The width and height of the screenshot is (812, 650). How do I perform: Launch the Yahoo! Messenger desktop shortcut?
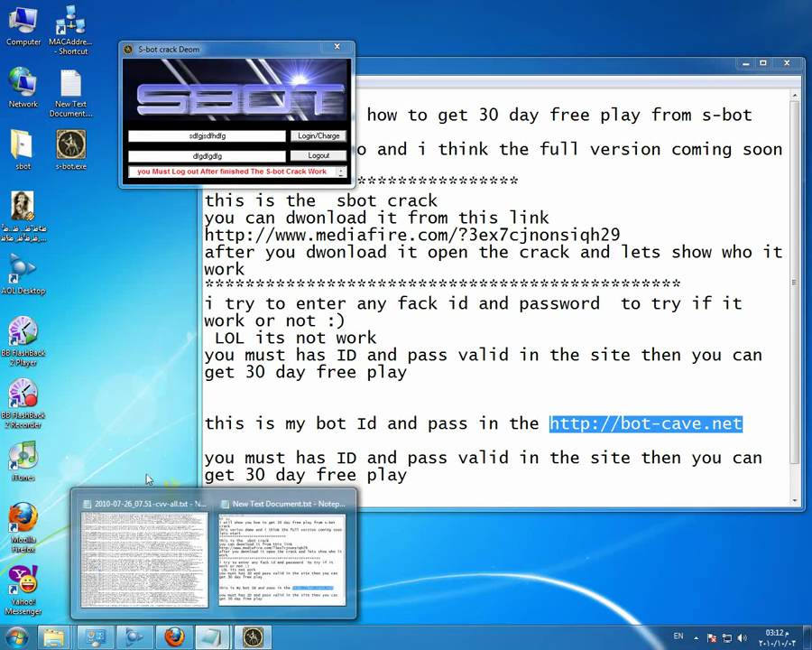[x=23, y=590]
